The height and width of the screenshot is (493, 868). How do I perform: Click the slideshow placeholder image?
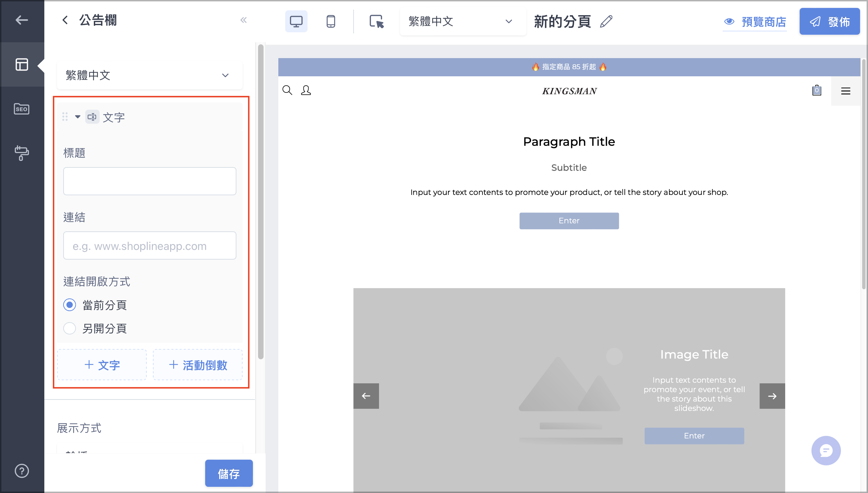[x=570, y=397]
